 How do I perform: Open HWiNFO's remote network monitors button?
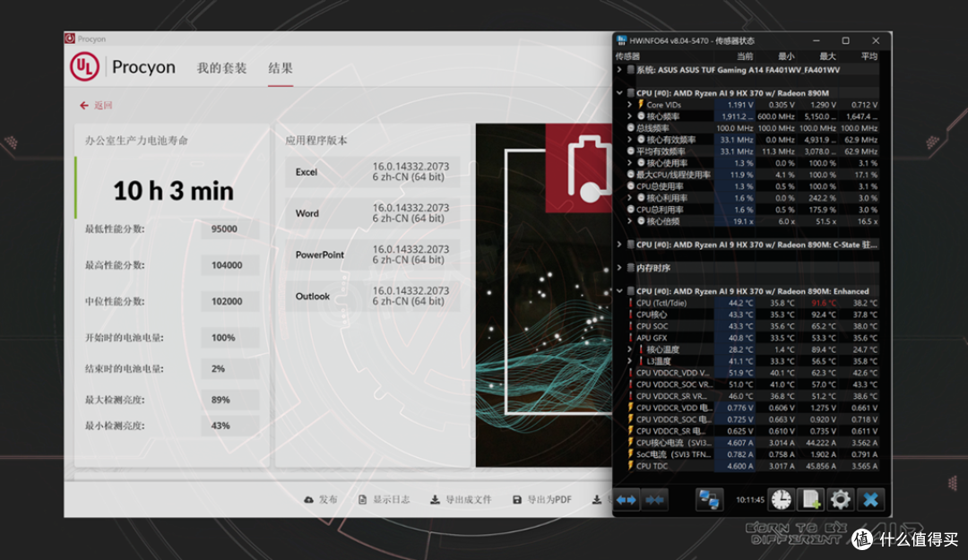pos(709,499)
